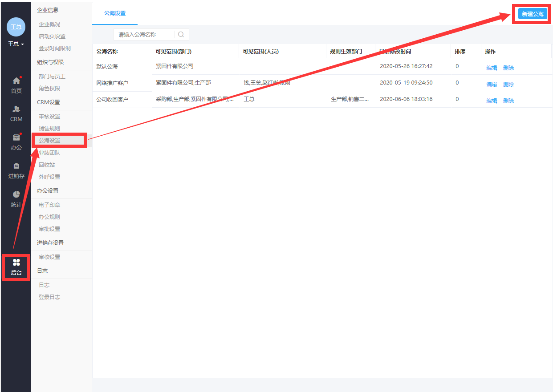553x392 pixels.
Task: Open 启动页设置 in sidebar
Action: click(52, 36)
